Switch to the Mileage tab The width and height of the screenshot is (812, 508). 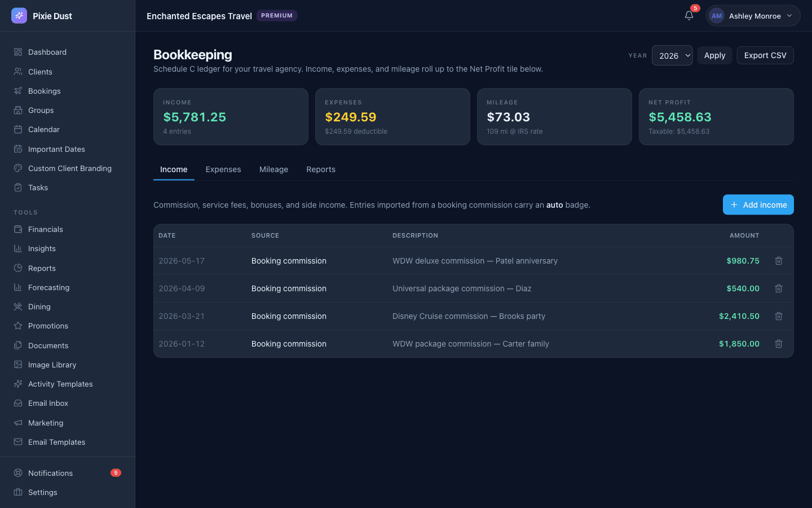(x=273, y=169)
